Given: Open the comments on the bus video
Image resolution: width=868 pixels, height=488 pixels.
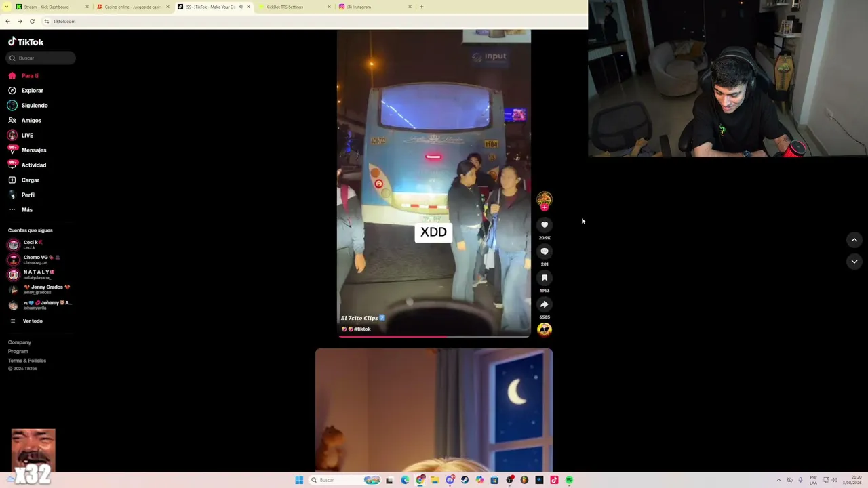Looking at the screenshot, I should tap(545, 251).
